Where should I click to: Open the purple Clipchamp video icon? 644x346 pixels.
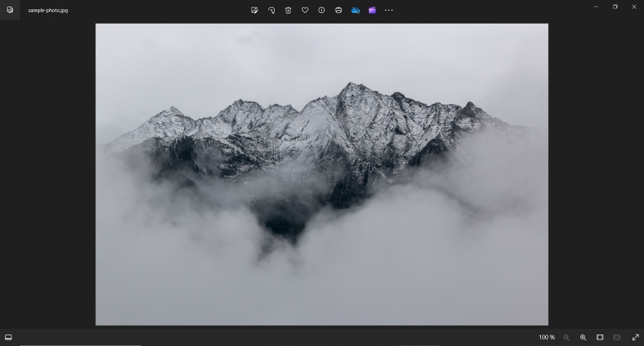pos(372,10)
